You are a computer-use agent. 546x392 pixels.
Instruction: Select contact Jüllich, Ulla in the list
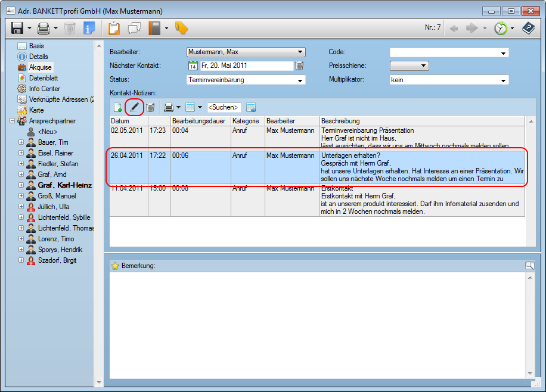click(x=55, y=207)
